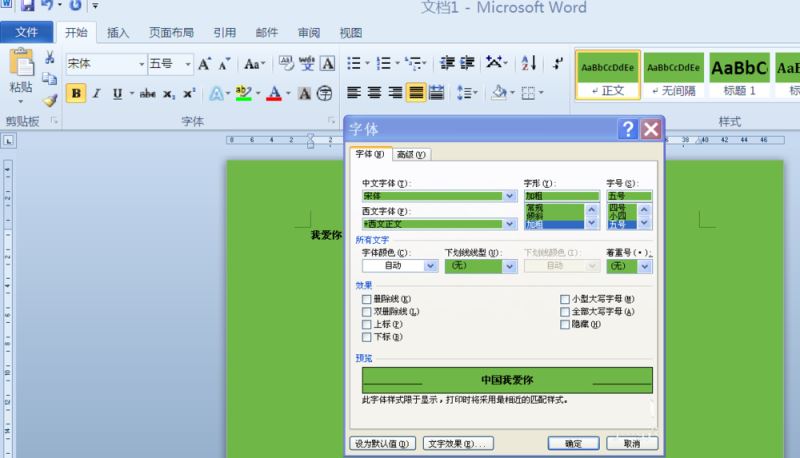Center text in paragraph group
This screenshot has width=800, height=458.
[x=374, y=93]
